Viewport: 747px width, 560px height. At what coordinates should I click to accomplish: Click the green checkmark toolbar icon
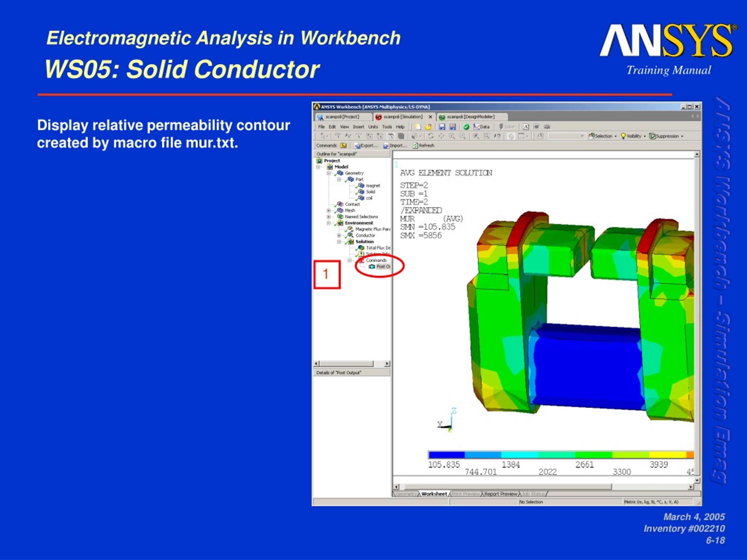(466, 127)
